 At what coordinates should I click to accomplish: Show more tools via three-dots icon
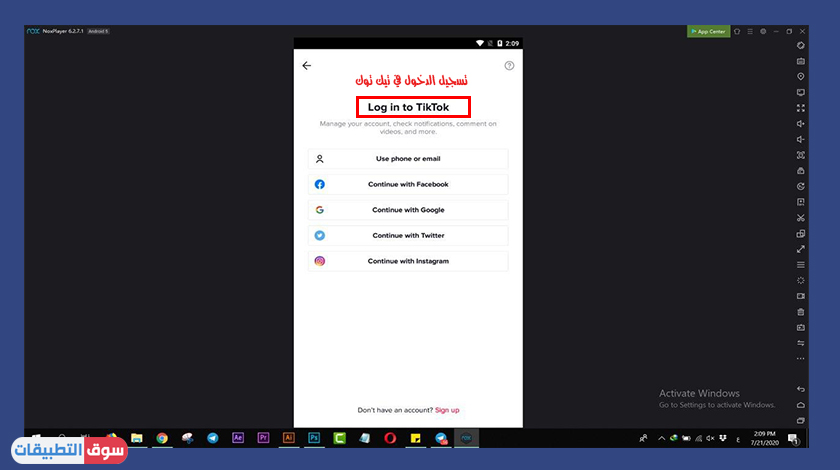click(x=800, y=359)
